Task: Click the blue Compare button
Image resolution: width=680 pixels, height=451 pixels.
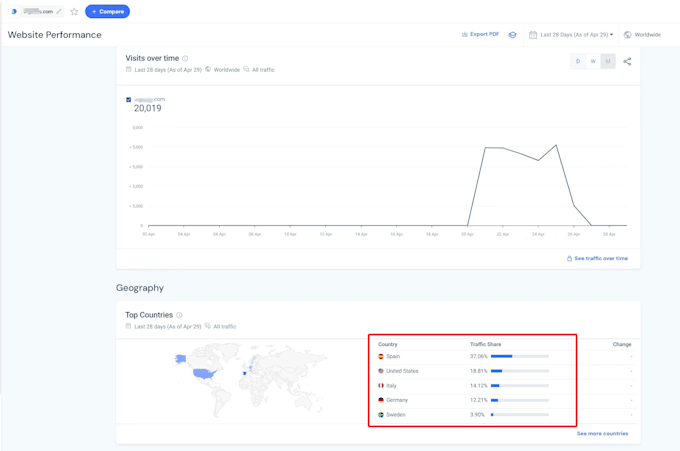Action: pyautogui.click(x=107, y=12)
